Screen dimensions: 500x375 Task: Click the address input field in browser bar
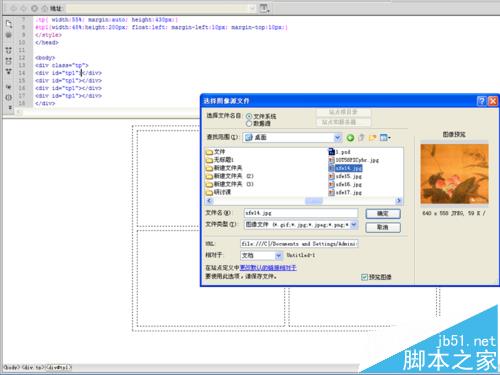160,8
